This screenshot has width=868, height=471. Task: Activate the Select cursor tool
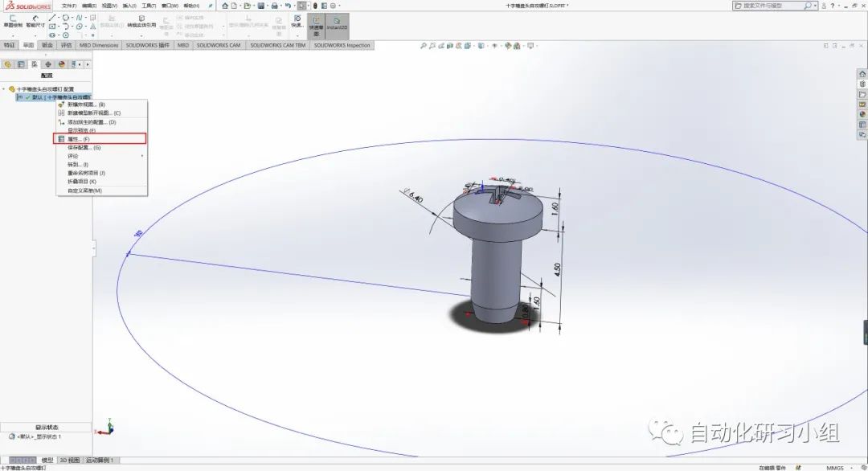click(x=301, y=6)
